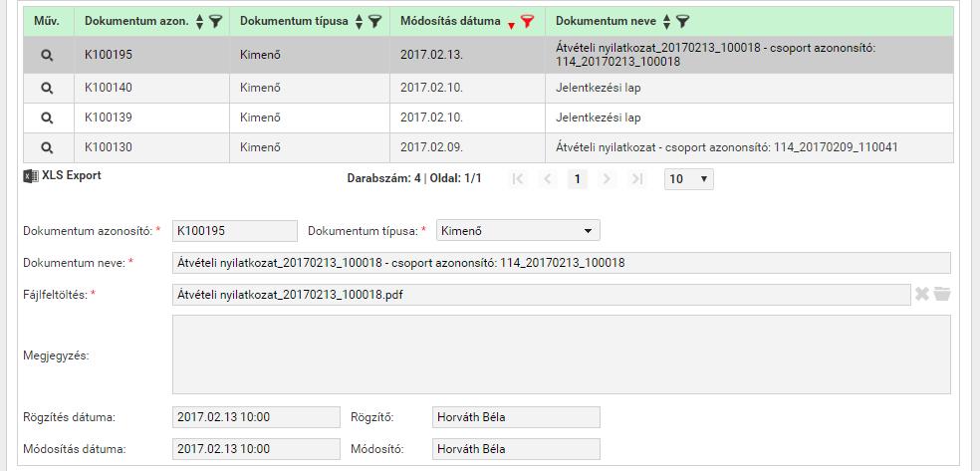Viewport: 980px width, 471px height.
Task: Export table with XLS Export
Action: [62, 175]
